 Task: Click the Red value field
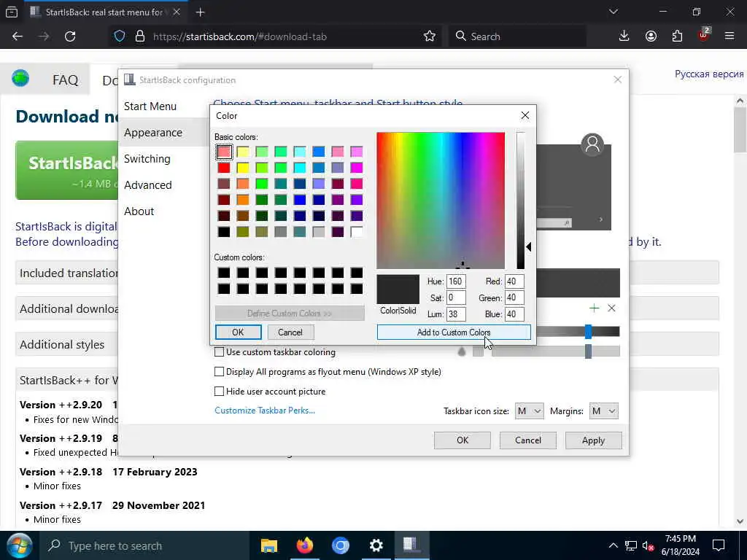[x=514, y=281]
